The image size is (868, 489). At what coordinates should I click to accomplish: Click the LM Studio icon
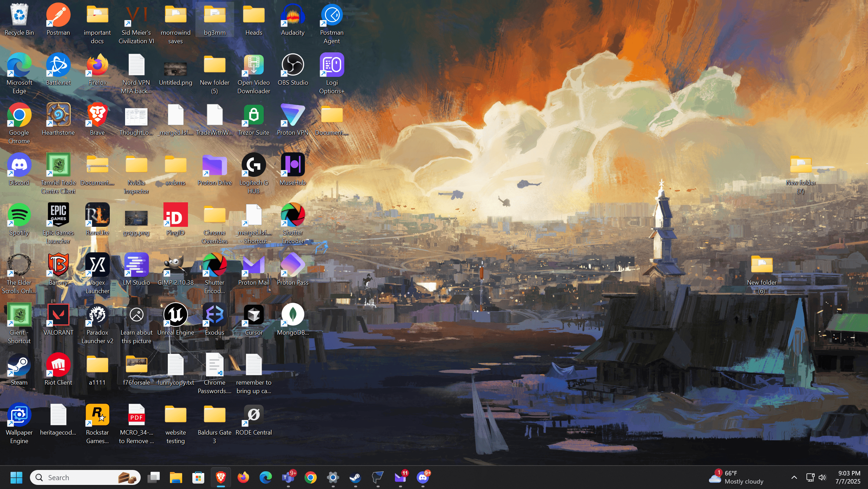(x=136, y=270)
